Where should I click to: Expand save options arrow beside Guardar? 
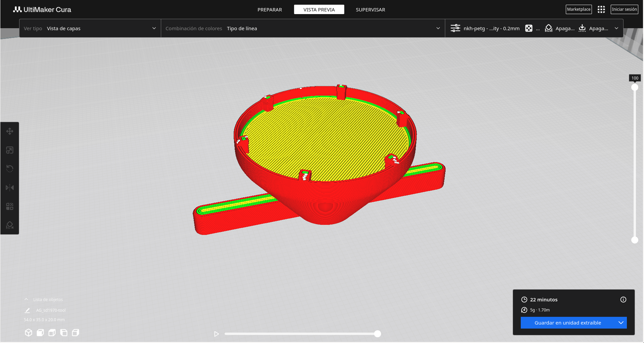click(x=621, y=323)
